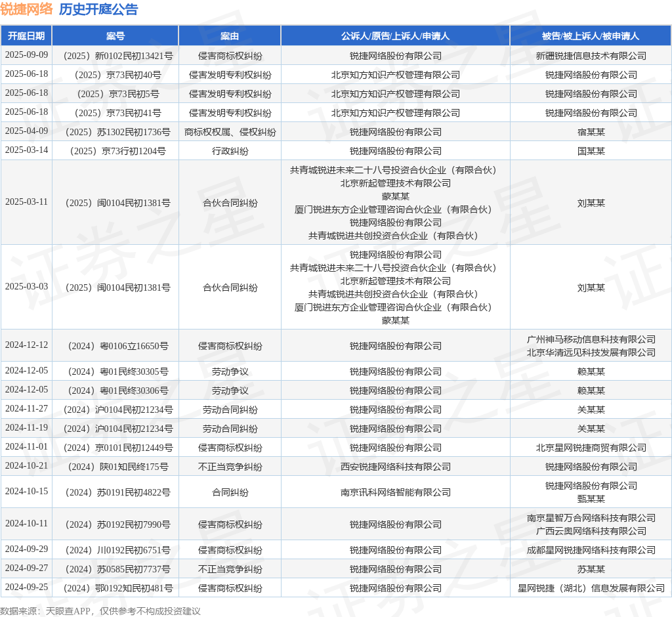
Task: Select the date cell 2024-11-19
Action: tap(26, 428)
